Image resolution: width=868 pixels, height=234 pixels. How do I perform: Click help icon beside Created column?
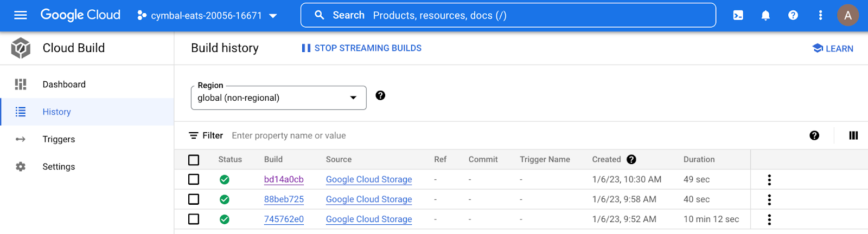(x=631, y=159)
